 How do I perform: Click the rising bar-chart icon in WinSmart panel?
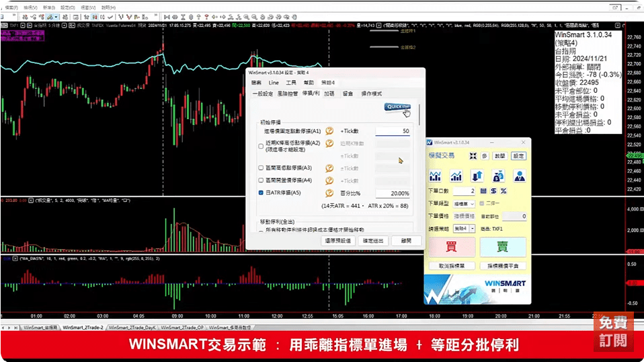[456, 176]
